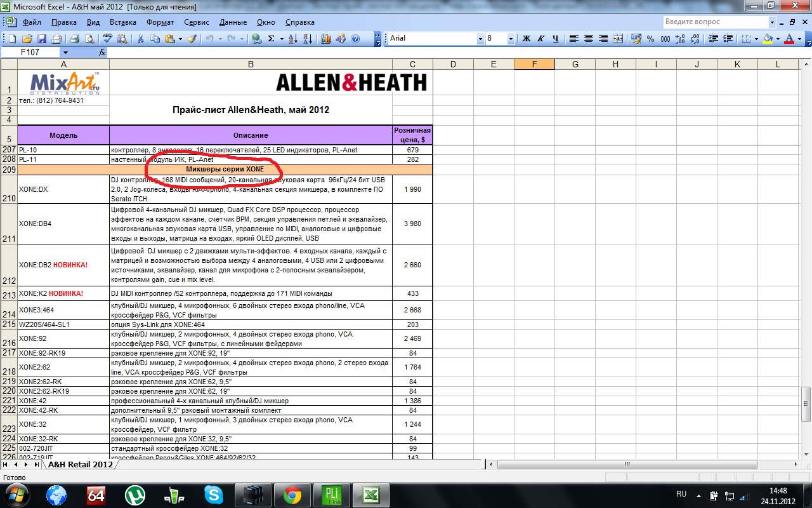The width and height of the screenshot is (812, 508).
Task: Open the borders dropdown arrow
Action: click(x=756, y=39)
